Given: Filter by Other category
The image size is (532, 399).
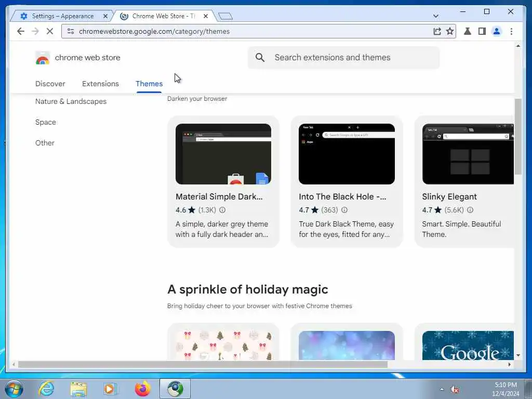Looking at the screenshot, I should (45, 143).
